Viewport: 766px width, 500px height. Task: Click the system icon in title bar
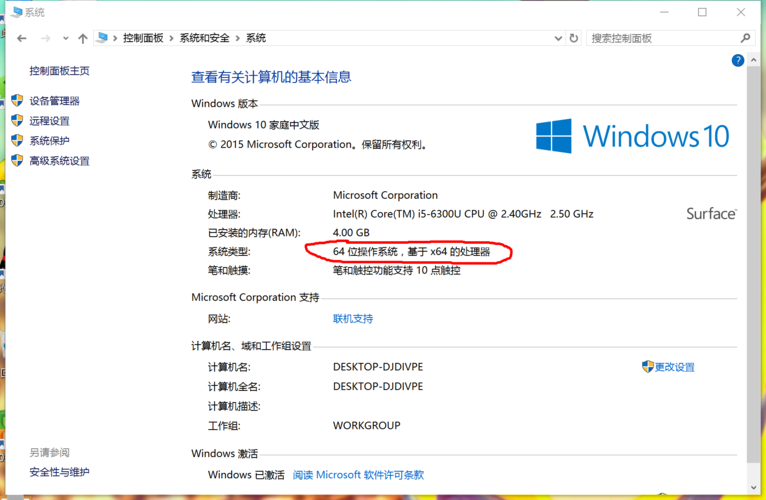pos(17,12)
